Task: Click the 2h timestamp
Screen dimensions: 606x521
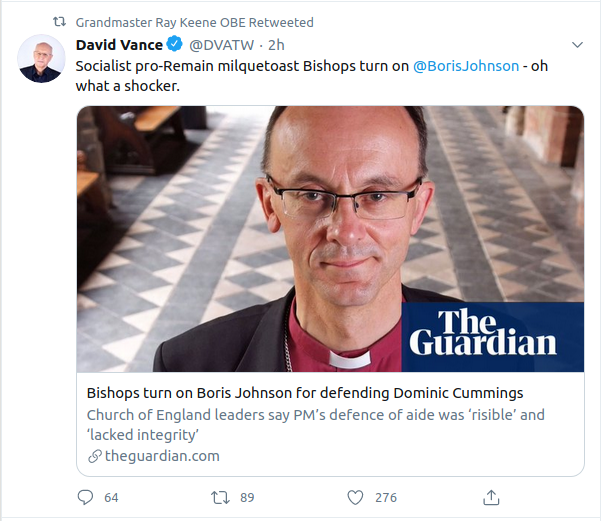Action: 276,45
